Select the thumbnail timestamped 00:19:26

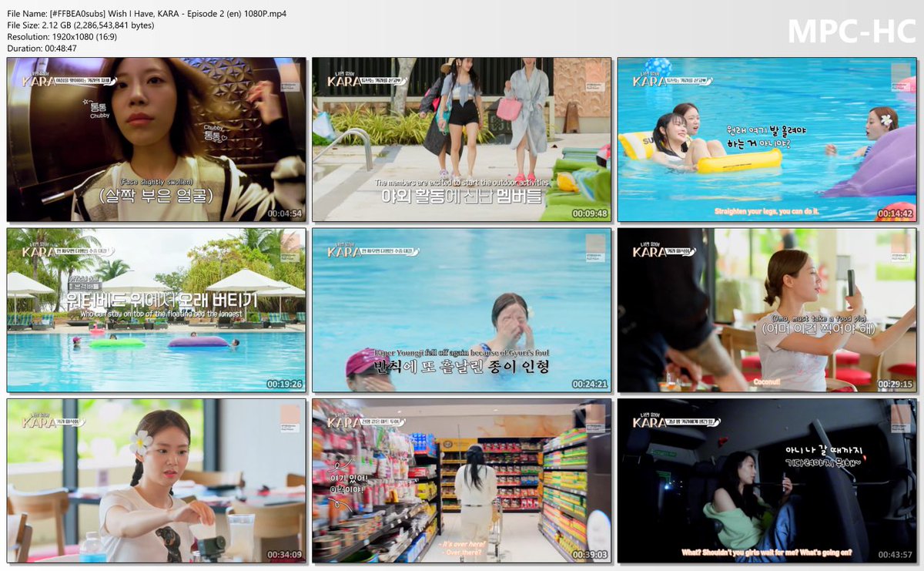tap(156, 310)
